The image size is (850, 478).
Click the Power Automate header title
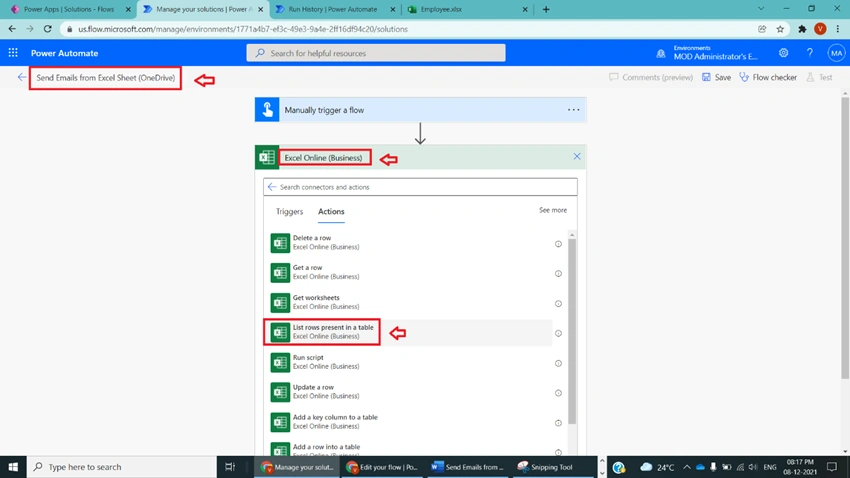point(65,53)
